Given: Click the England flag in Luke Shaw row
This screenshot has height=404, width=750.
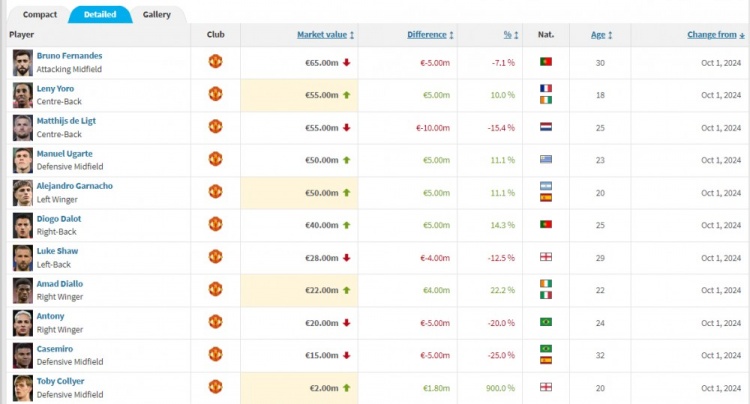Looking at the screenshot, I should click(546, 257).
